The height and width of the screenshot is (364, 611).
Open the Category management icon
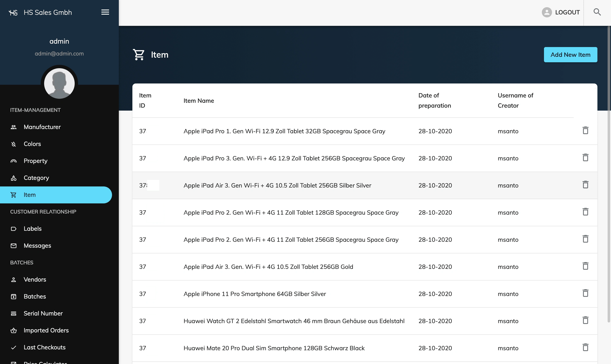click(x=13, y=178)
